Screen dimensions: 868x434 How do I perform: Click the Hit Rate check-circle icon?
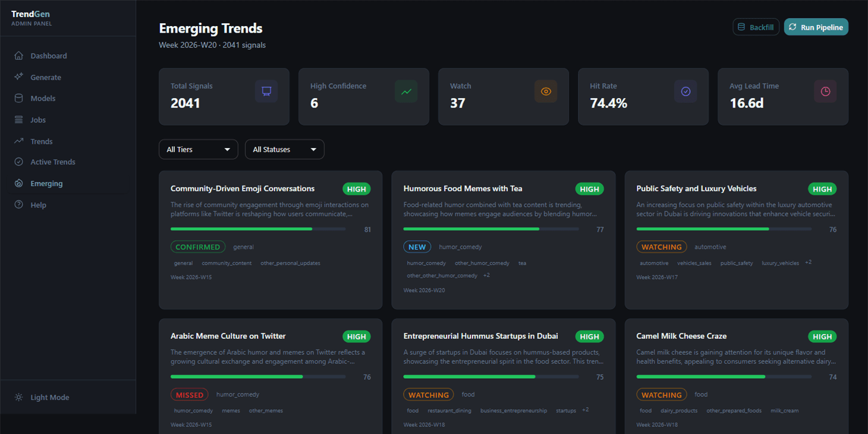pyautogui.click(x=685, y=92)
